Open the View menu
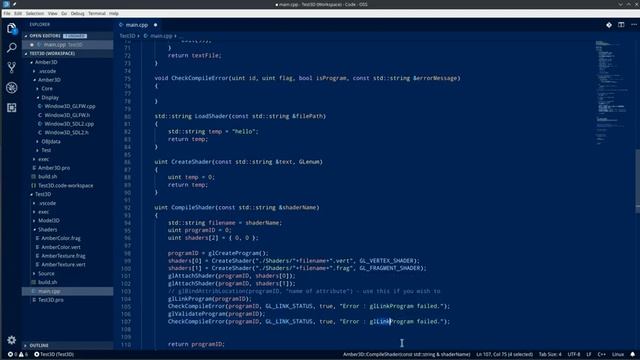 coord(53,13)
